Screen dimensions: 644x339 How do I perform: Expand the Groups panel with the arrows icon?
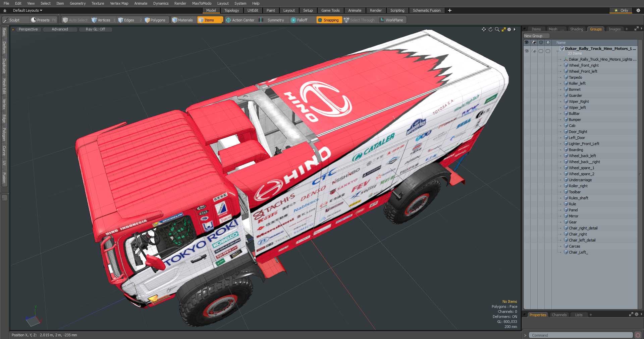pyautogui.click(x=636, y=29)
